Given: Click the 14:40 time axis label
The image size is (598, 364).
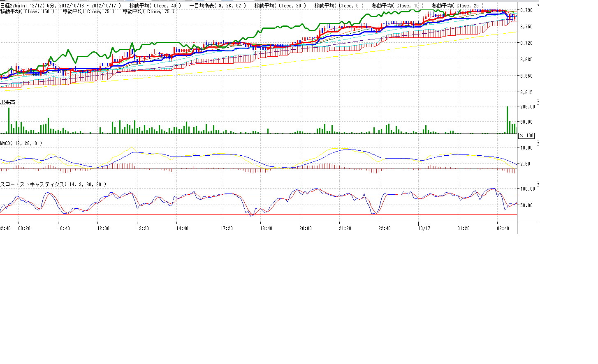Looking at the screenshot, I should (182, 228).
